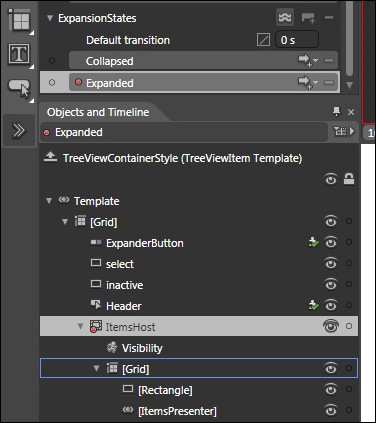
Task: Collapse the Template tree node
Action: [x=49, y=201]
